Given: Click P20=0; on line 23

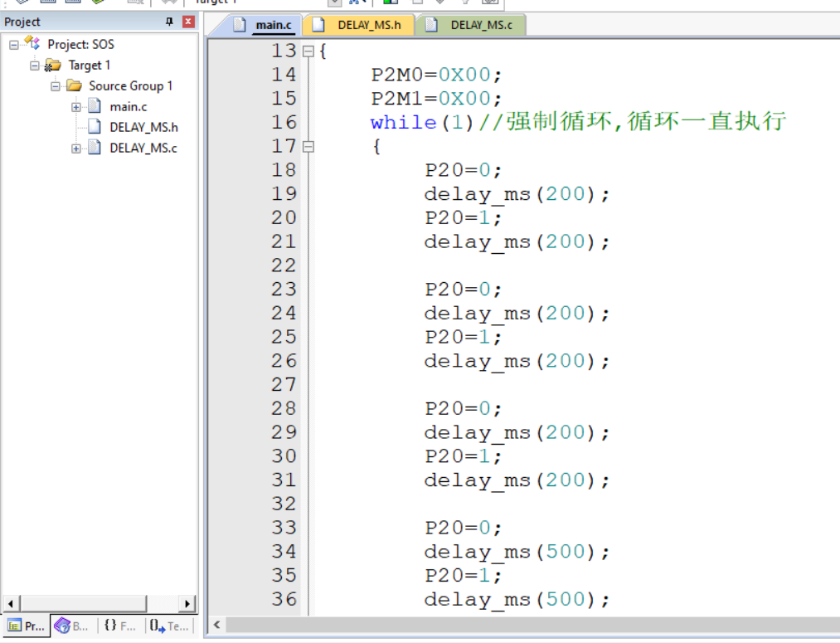Looking at the screenshot, I should 464,290.
